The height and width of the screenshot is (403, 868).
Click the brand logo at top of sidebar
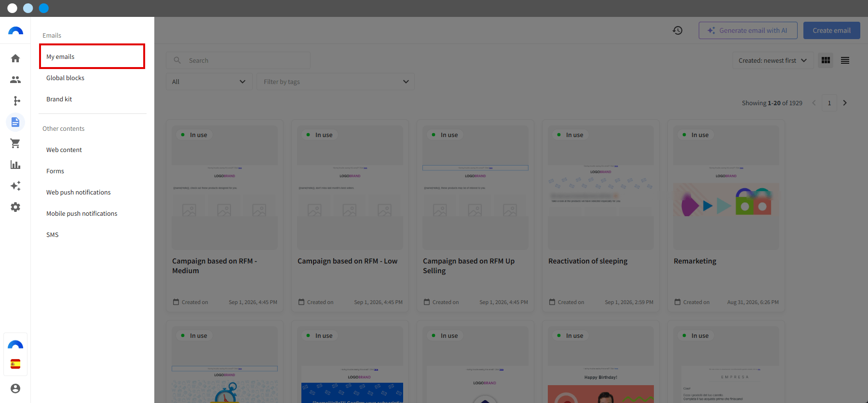15,31
